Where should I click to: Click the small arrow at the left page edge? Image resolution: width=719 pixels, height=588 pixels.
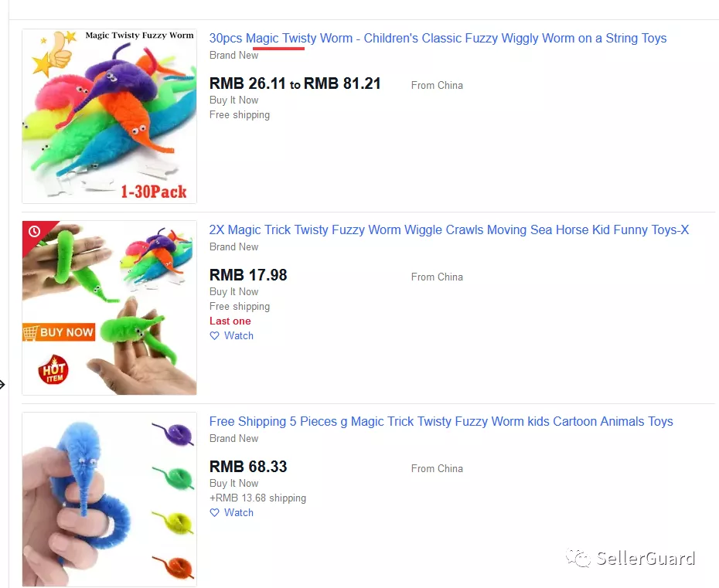click(x=3, y=384)
